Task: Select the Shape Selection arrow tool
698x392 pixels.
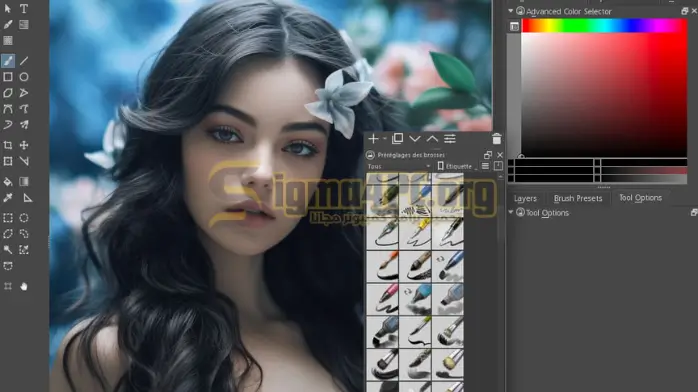Action: click(8, 8)
